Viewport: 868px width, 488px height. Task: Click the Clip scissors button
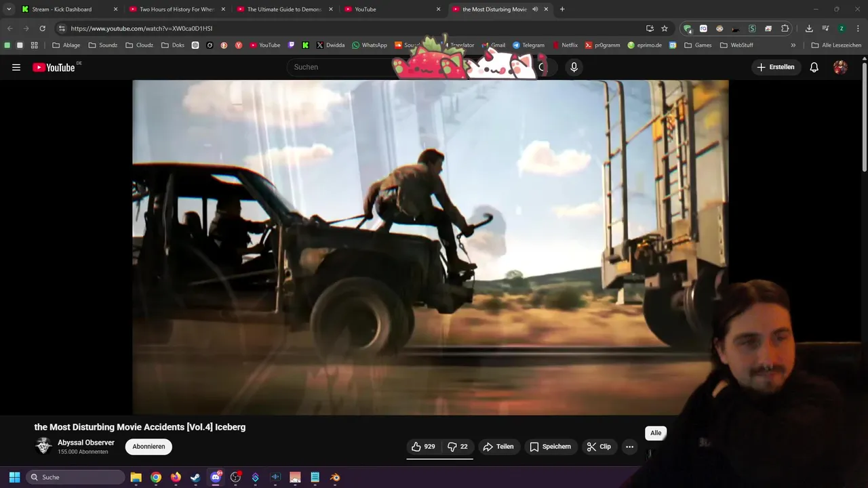coord(599,447)
